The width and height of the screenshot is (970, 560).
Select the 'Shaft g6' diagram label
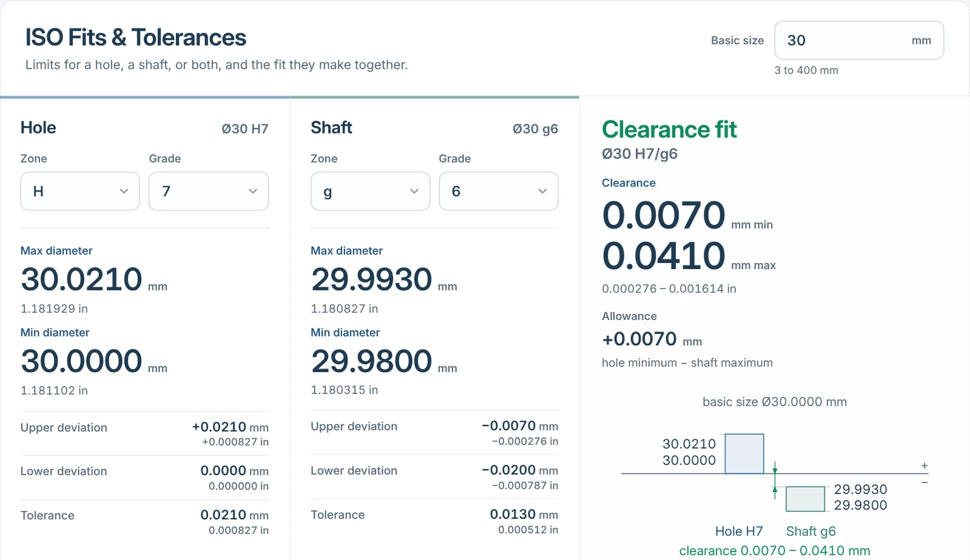tap(811, 532)
